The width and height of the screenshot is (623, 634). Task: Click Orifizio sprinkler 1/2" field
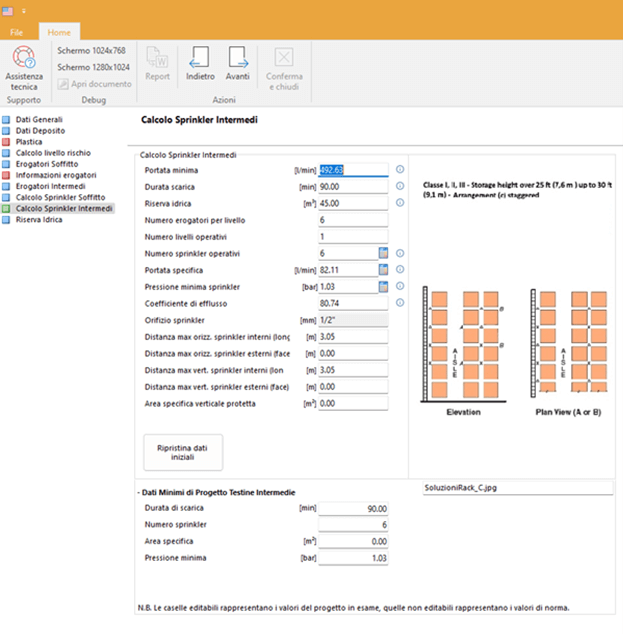[353, 320]
